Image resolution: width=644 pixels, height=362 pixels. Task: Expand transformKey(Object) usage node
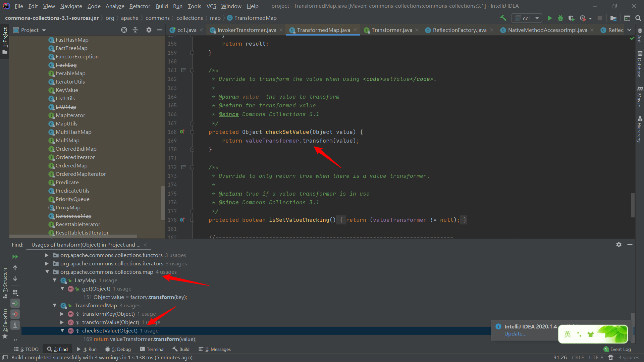(x=62, y=314)
